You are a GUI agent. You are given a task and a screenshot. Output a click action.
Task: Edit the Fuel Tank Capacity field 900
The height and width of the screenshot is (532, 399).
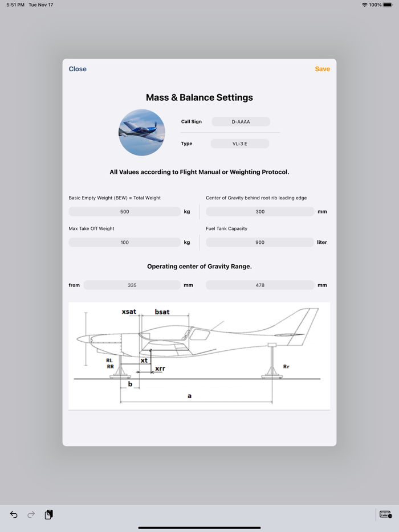260,242
